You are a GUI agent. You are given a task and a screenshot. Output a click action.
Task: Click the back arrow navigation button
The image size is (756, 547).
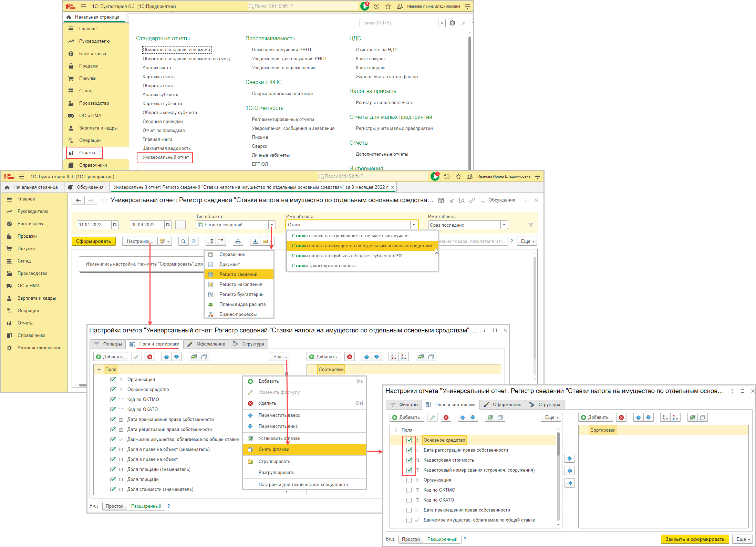(x=79, y=200)
